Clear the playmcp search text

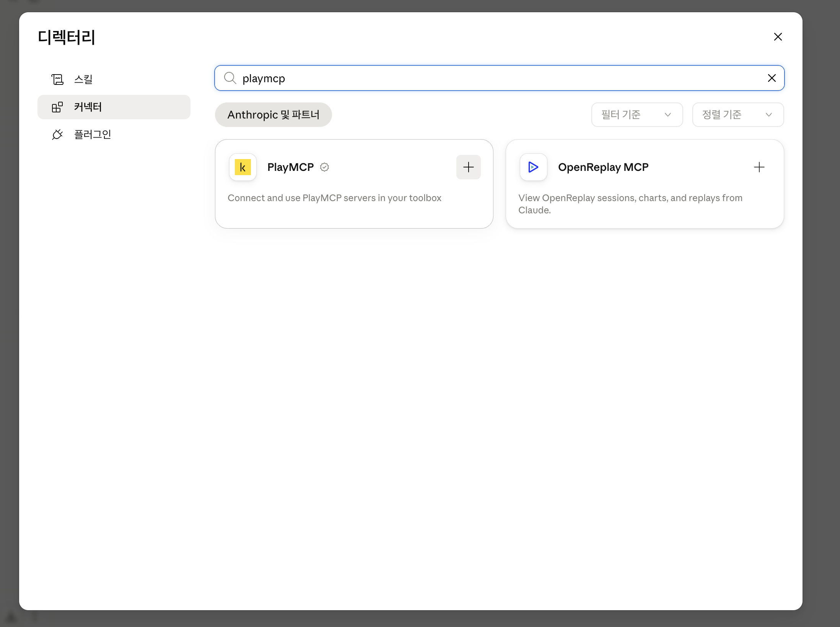(772, 78)
